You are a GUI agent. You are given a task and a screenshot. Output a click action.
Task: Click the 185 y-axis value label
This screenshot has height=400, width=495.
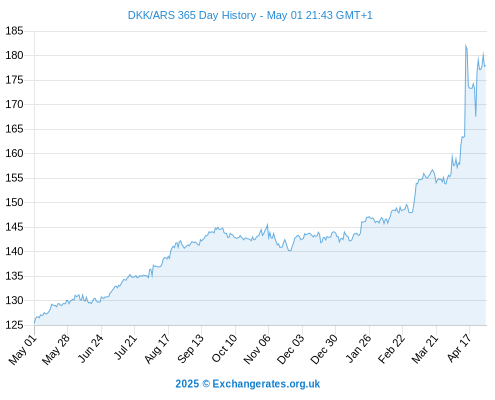point(14,31)
